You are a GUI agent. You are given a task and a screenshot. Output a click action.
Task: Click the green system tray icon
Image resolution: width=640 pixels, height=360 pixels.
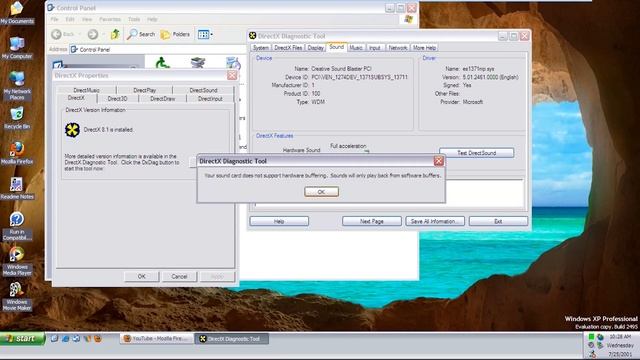[x=591, y=337]
